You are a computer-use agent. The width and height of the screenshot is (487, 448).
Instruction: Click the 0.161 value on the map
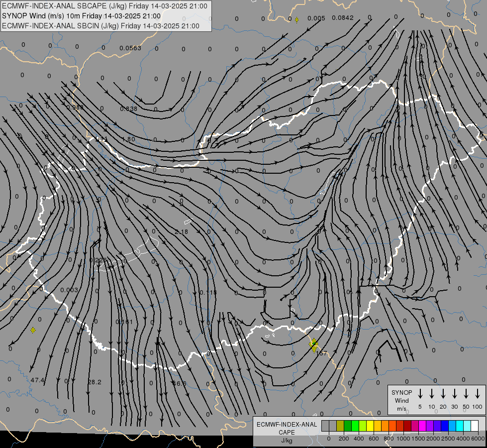click(124, 322)
